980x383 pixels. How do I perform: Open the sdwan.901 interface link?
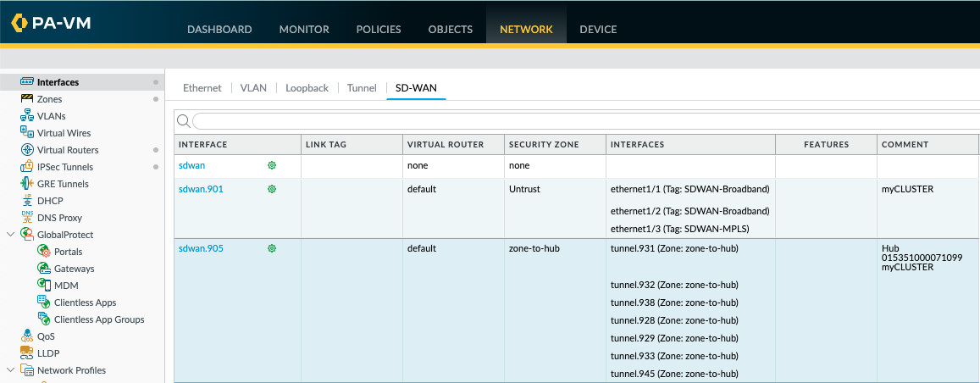click(x=201, y=189)
